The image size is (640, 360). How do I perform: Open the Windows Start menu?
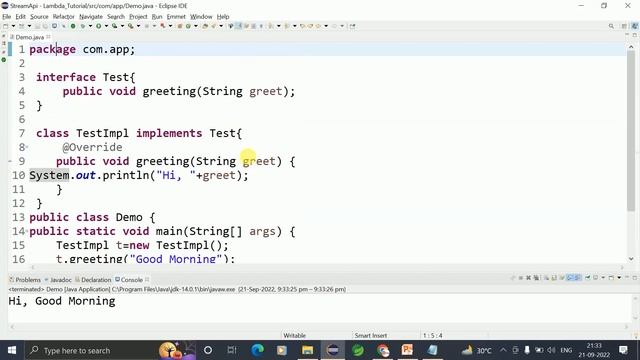click(12, 350)
